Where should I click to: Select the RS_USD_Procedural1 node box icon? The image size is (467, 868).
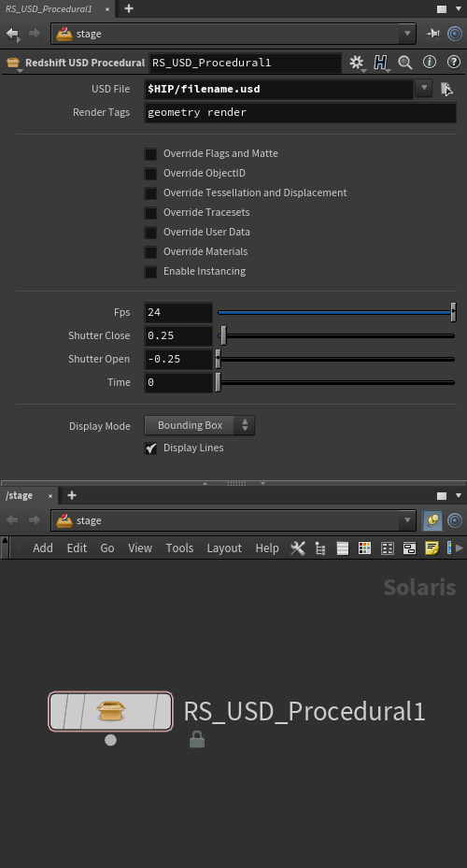(110, 711)
